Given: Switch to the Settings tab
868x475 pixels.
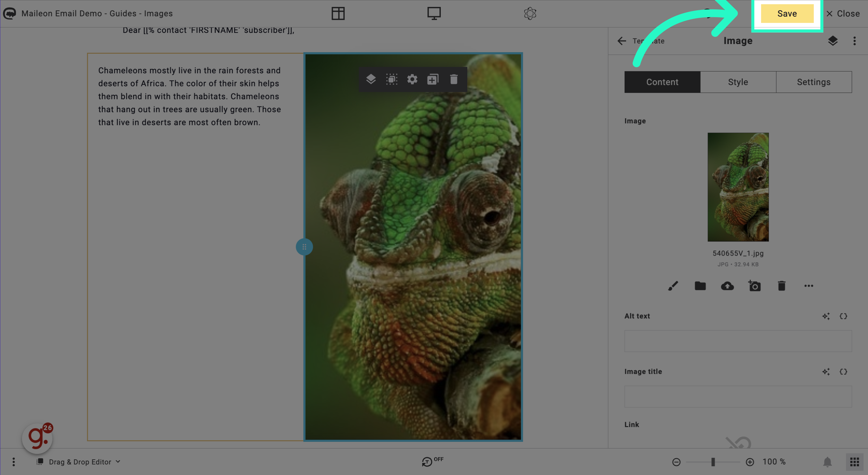Looking at the screenshot, I should click(x=813, y=82).
